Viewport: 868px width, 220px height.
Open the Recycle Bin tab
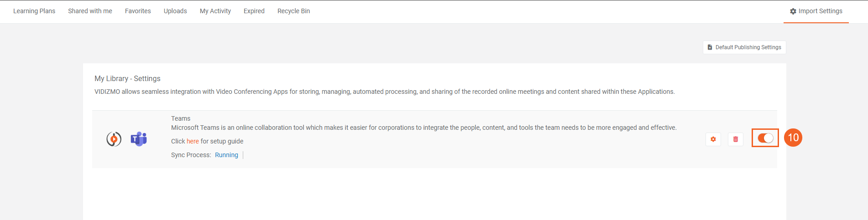pyautogui.click(x=293, y=11)
